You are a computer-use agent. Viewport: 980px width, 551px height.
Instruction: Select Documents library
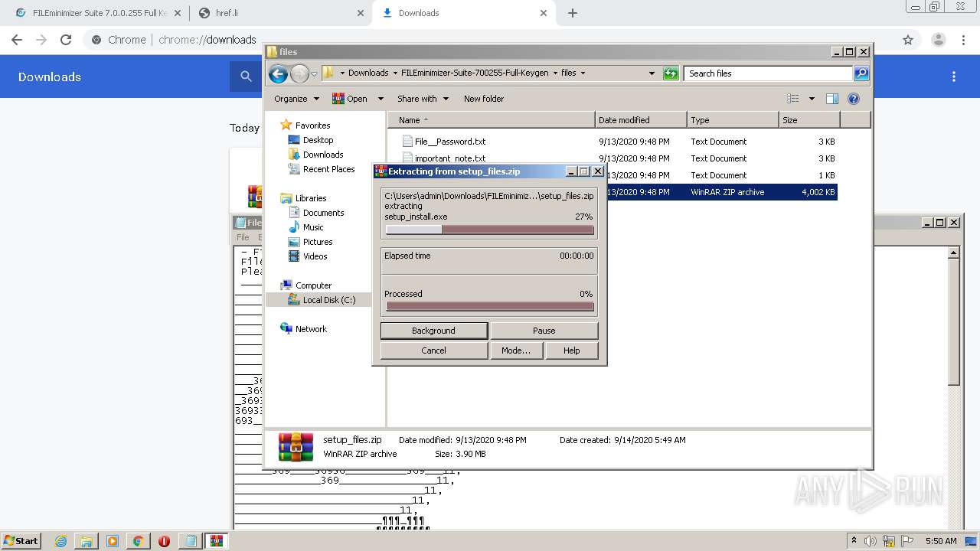coord(323,213)
